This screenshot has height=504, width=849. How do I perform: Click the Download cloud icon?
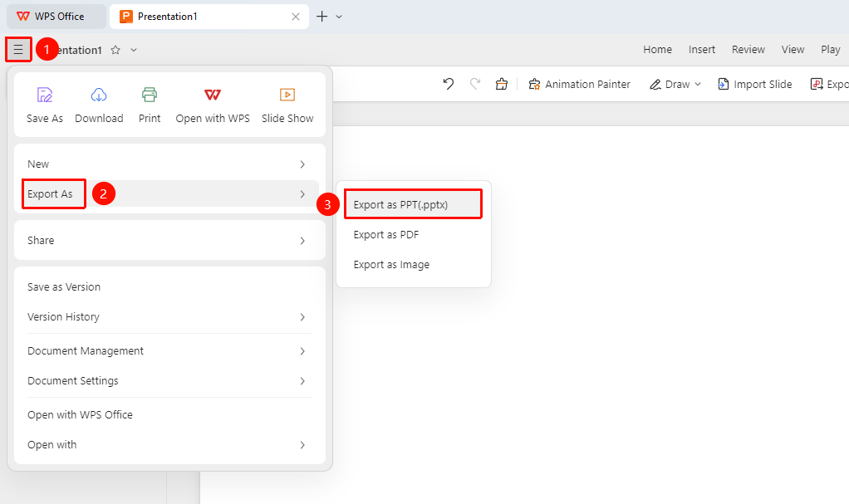tap(99, 95)
